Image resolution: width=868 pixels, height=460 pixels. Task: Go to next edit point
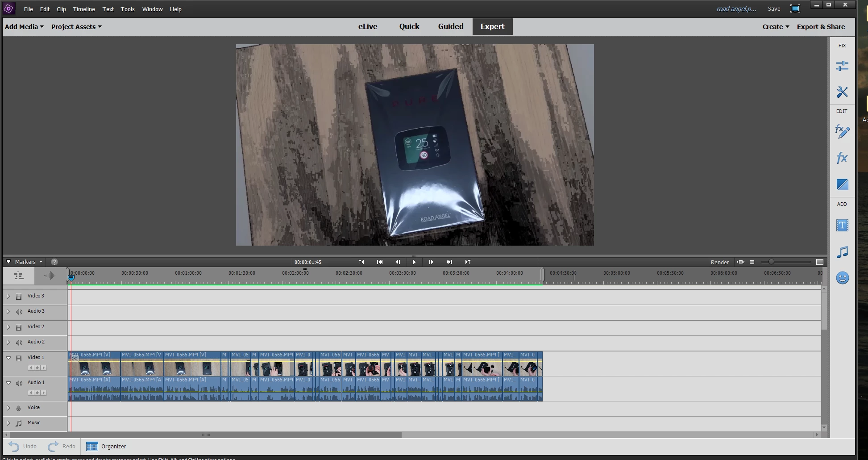click(x=468, y=262)
